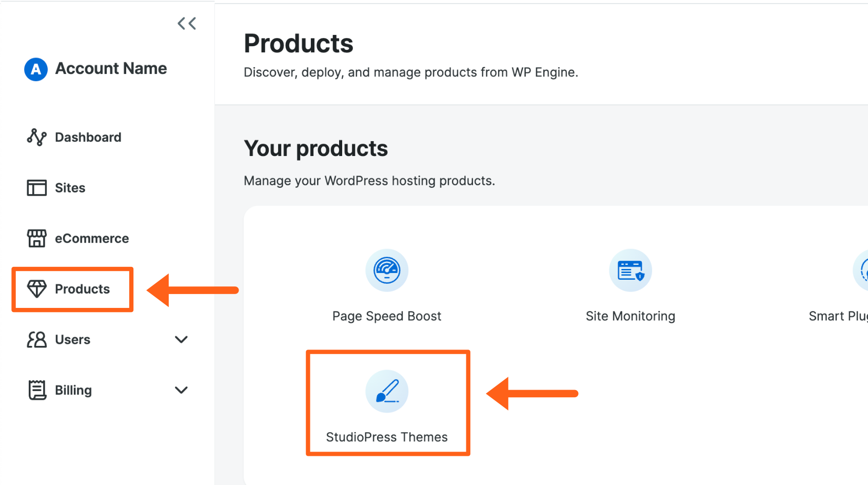
Task: Click Account Name in the sidebar header
Action: coord(111,68)
